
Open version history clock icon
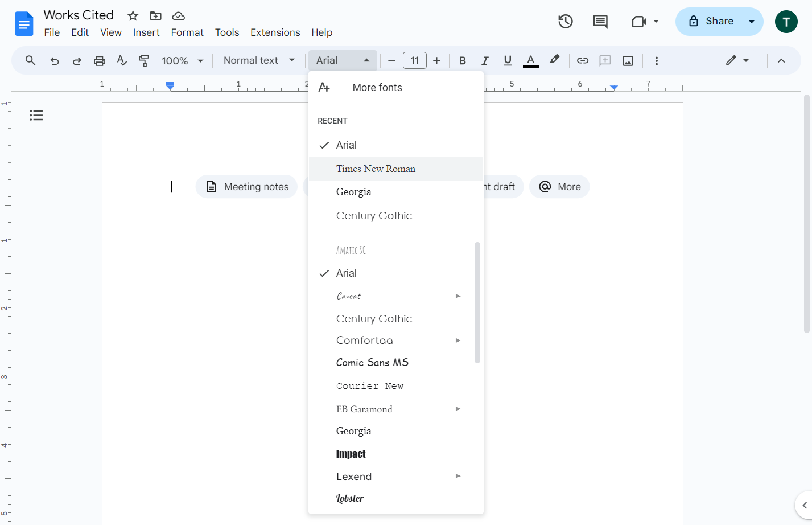coord(565,22)
